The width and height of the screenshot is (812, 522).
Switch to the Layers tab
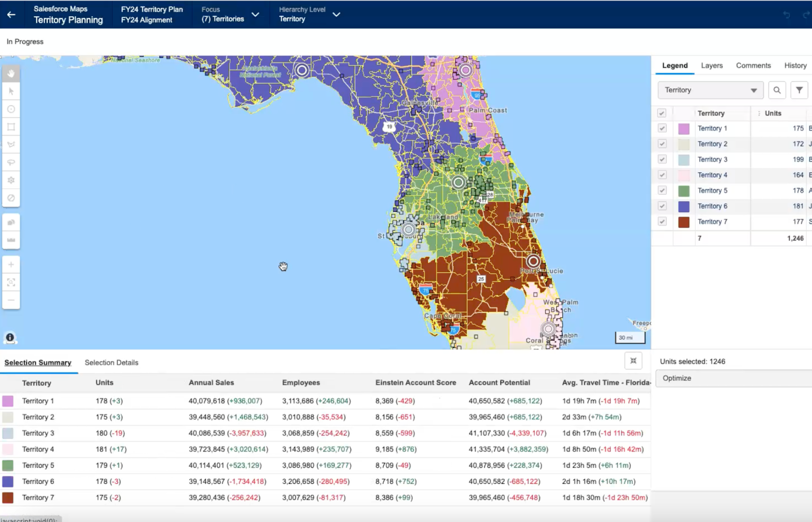click(712, 66)
